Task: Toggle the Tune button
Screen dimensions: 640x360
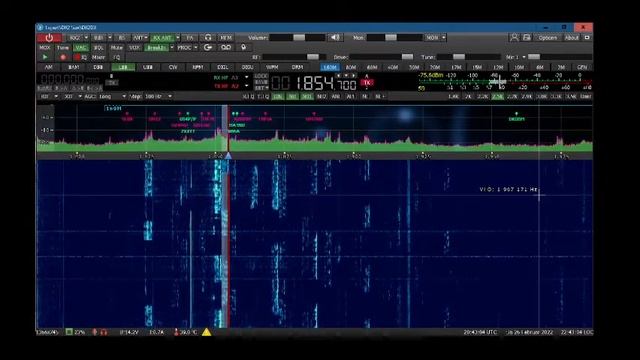Action: coord(63,48)
